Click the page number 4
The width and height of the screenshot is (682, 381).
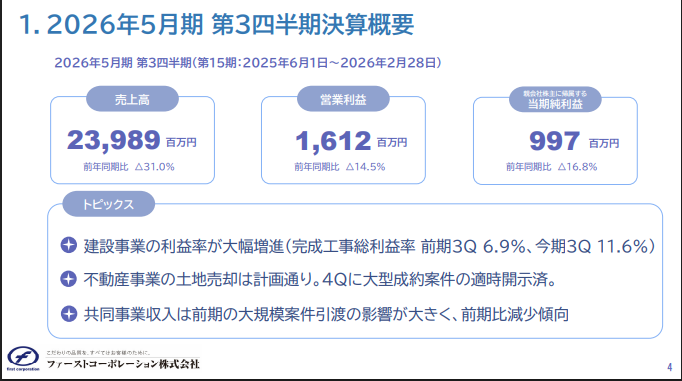[x=670, y=367]
